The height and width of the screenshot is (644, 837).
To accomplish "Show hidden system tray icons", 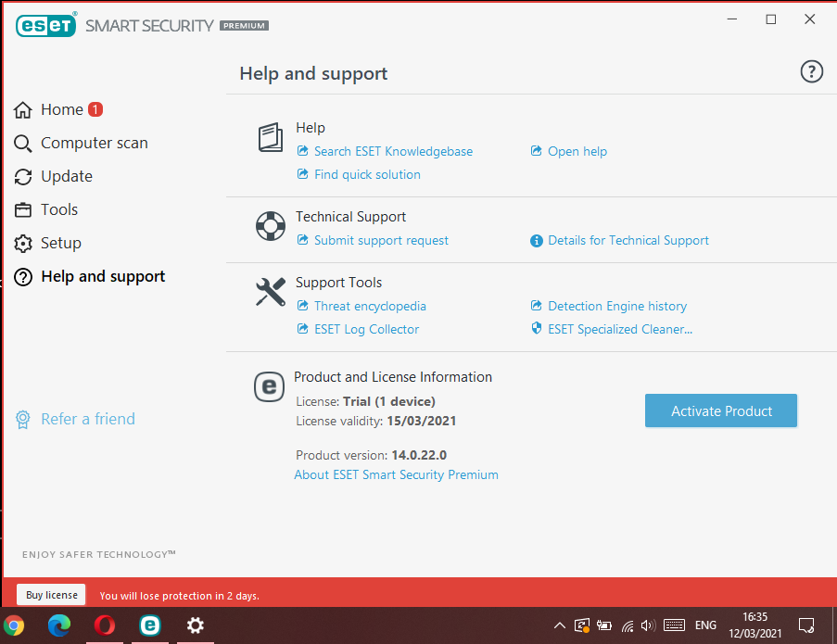I will (x=560, y=625).
